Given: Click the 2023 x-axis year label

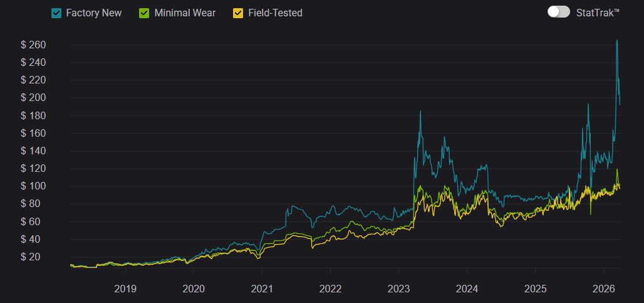Looking at the screenshot, I should (398, 289).
